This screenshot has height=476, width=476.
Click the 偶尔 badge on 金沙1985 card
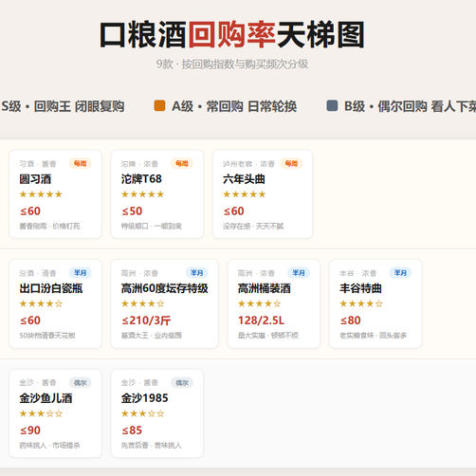point(182,383)
